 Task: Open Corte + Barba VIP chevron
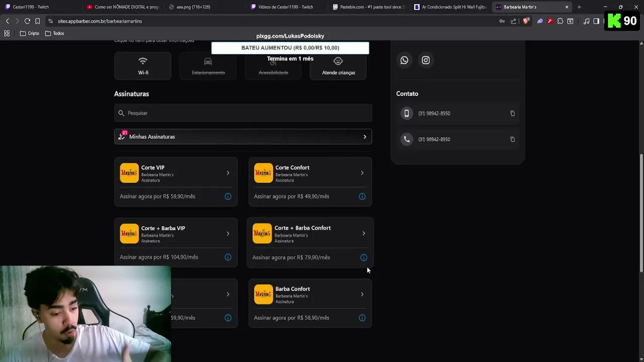pos(228,233)
